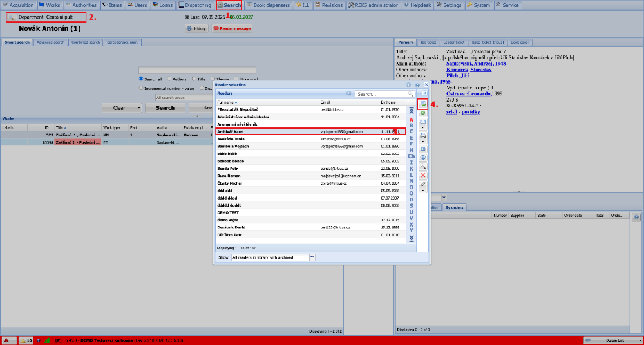Viewport: 644px width, 345px height.
Task: Click the help icon in Reader selection title bar
Action: pyautogui.click(x=409, y=84)
